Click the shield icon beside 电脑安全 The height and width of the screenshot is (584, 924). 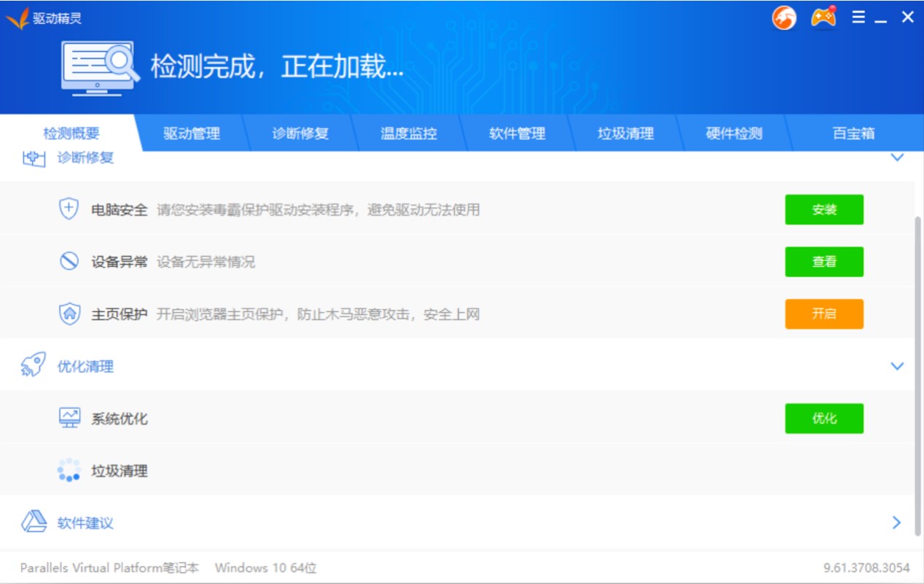pos(68,209)
